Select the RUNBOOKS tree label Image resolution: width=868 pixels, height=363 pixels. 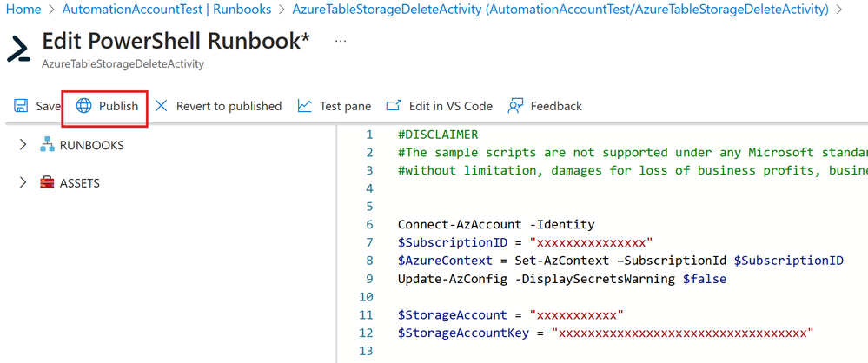point(92,146)
